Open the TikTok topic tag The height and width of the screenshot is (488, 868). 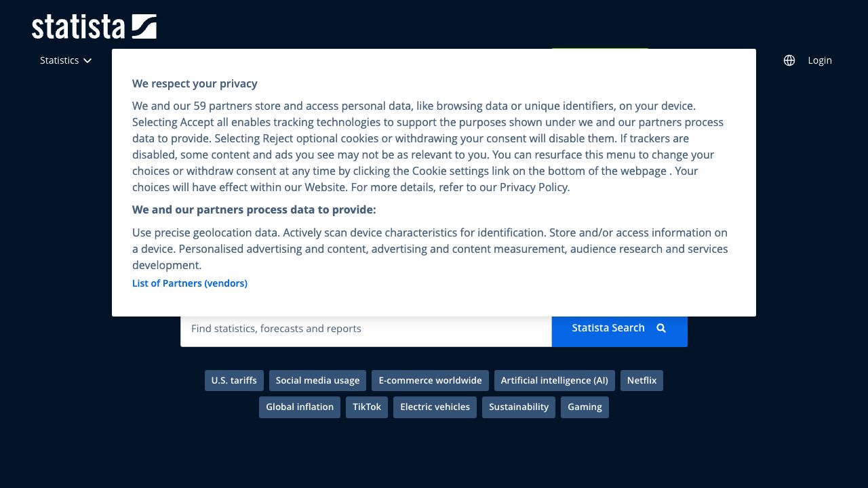(367, 407)
